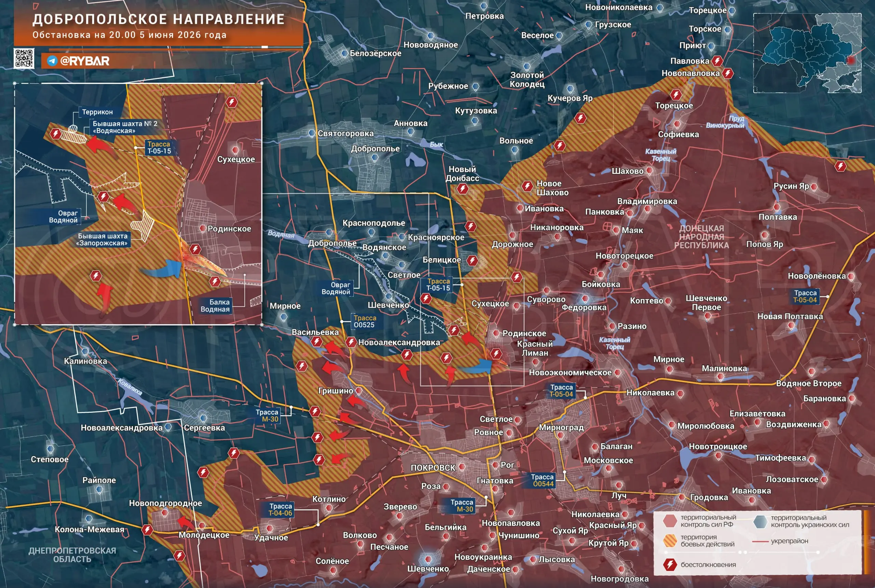Select the clash marker below Новый Донбасс
Viewport: 875px width, 588px height.
[462, 189]
